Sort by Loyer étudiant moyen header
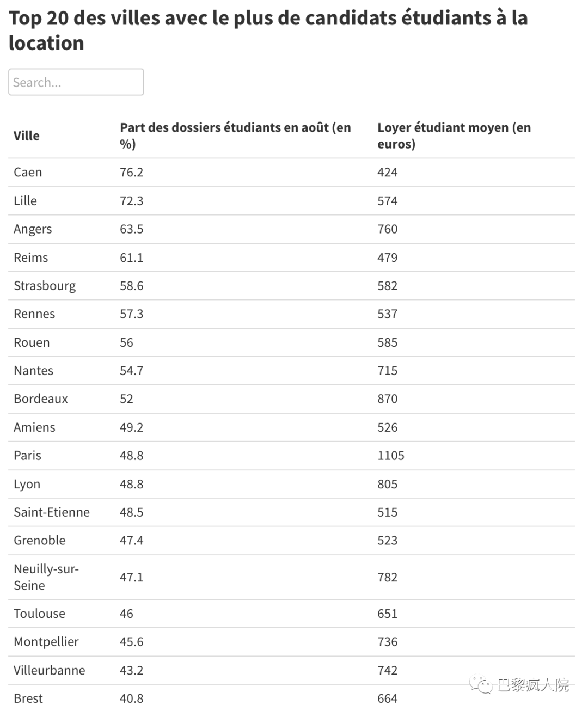The image size is (588, 711). point(454,136)
